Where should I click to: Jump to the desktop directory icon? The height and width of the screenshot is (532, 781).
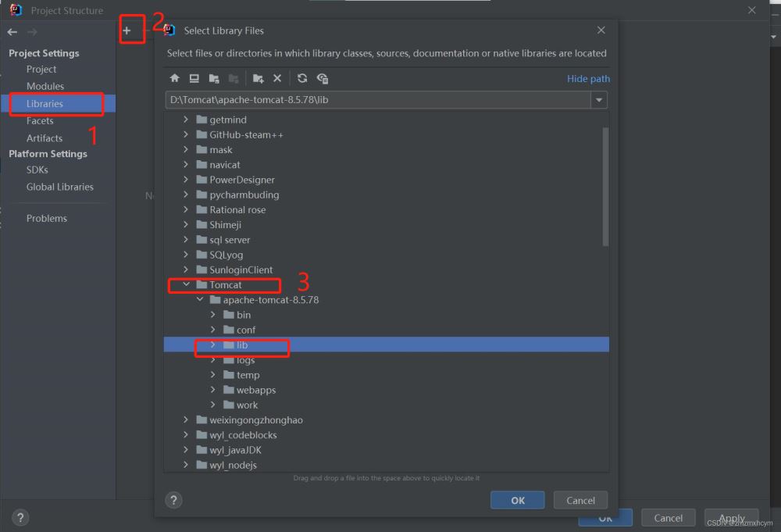(194, 78)
